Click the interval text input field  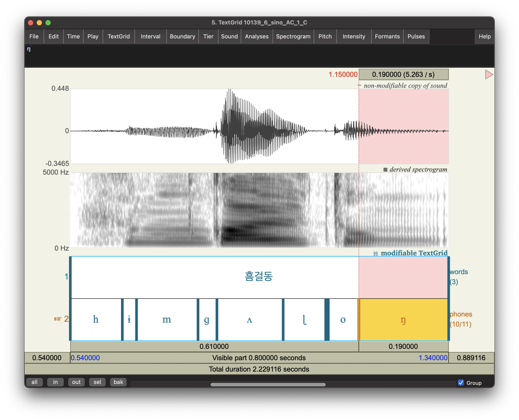point(259,55)
